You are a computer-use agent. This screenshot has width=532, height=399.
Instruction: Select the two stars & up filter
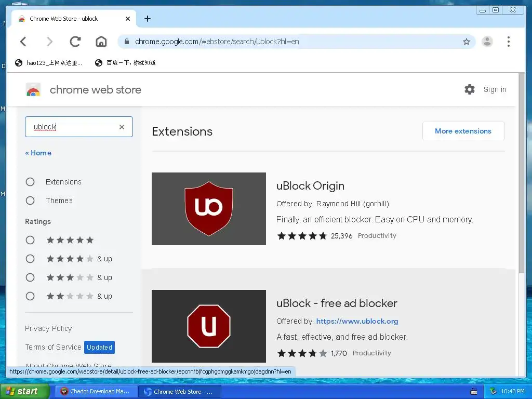(x=30, y=296)
